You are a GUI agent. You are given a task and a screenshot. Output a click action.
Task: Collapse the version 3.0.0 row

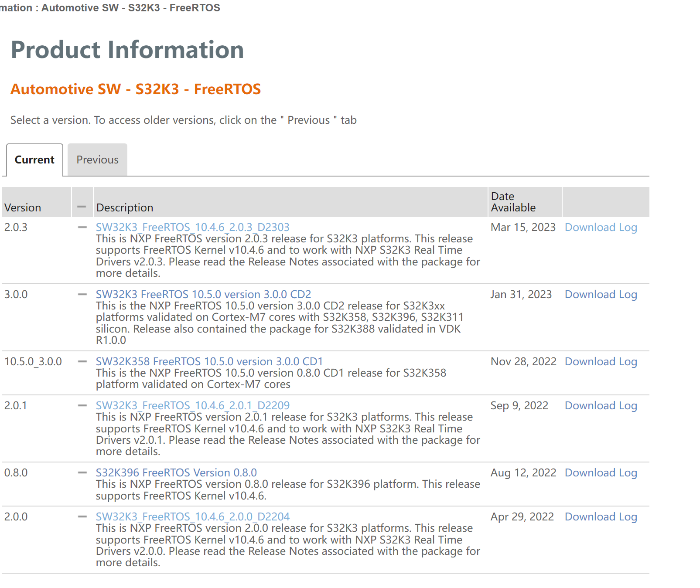click(x=82, y=294)
